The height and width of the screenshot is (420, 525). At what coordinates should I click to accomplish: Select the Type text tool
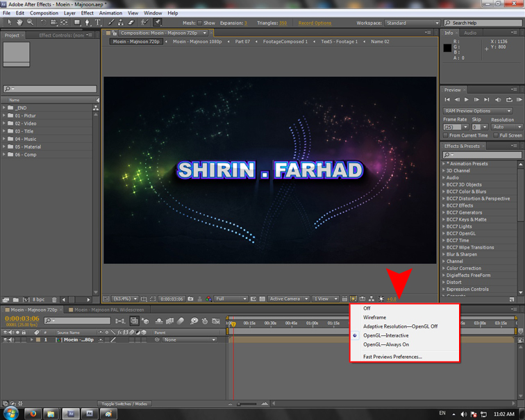[x=98, y=22]
